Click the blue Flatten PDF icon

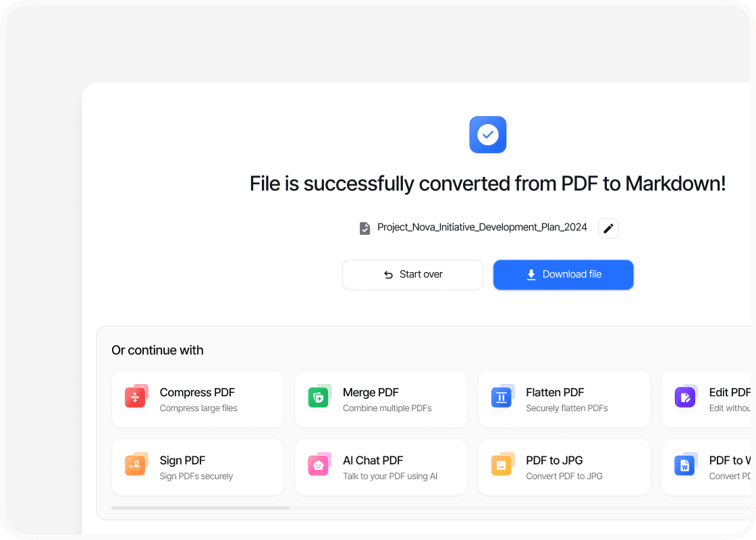pos(502,397)
